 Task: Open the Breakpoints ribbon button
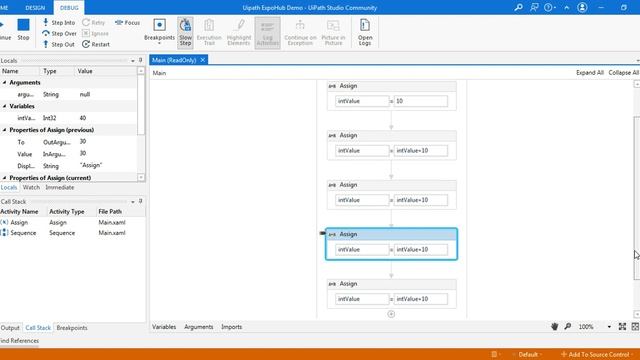pyautogui.click(x=159, y=32)
